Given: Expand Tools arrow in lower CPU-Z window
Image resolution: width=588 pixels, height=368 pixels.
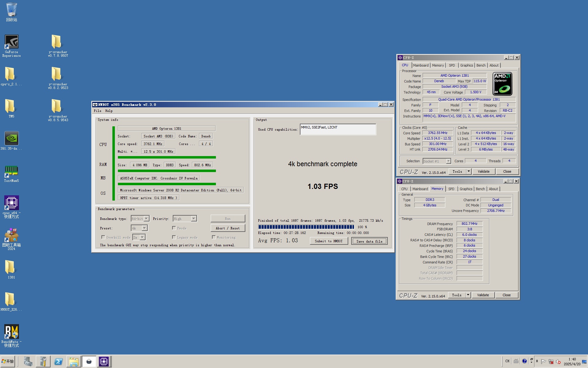Looking at the screenshot, I should (x=468, y=295).
